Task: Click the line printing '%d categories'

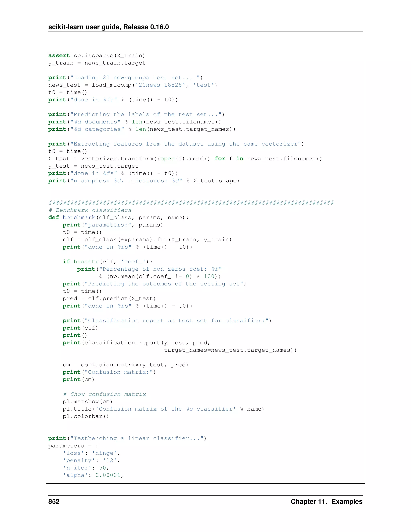Action: point(142,129)
